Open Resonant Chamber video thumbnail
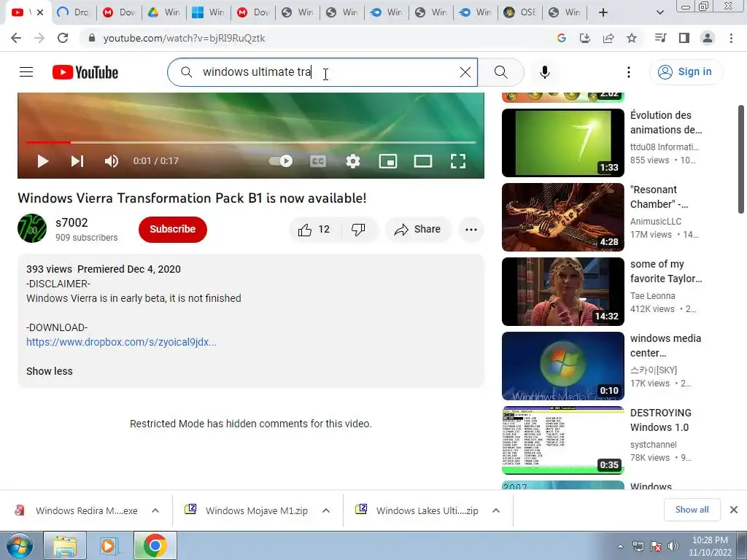This screenshot has height=560, width=747. (562, 217)
